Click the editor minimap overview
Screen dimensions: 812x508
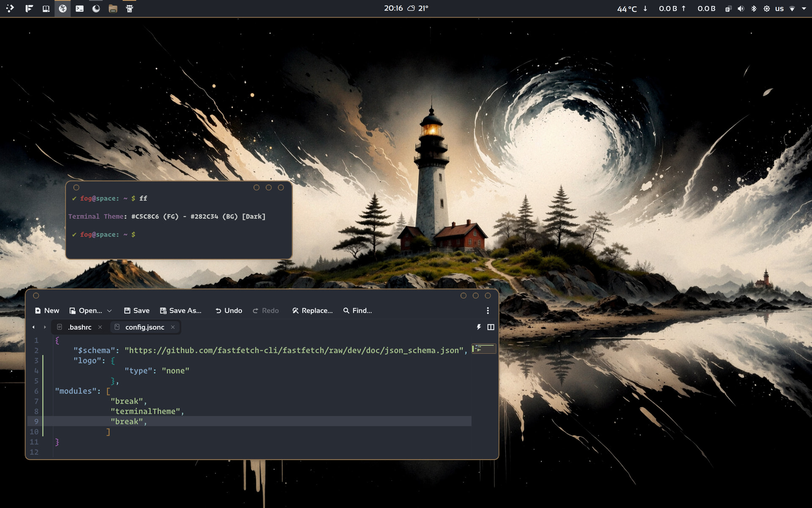point(484,349)
